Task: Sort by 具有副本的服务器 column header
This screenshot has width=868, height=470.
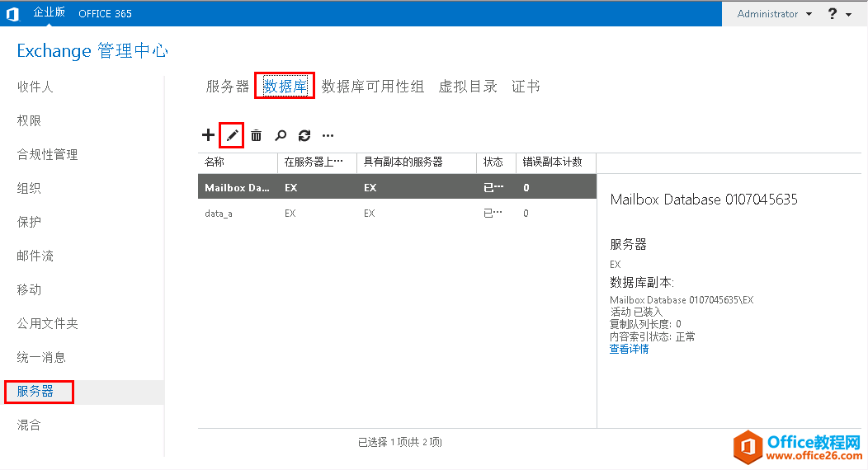Action: (417, 162)
